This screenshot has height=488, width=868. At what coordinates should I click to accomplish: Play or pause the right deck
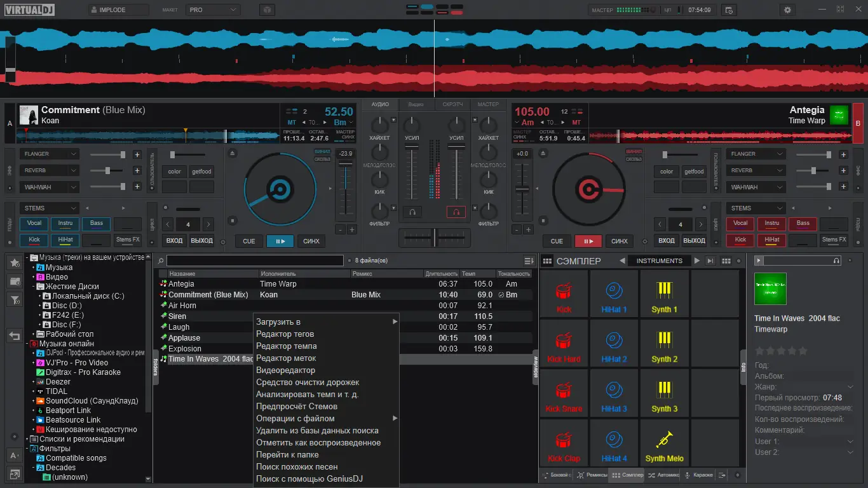point(588,241)
